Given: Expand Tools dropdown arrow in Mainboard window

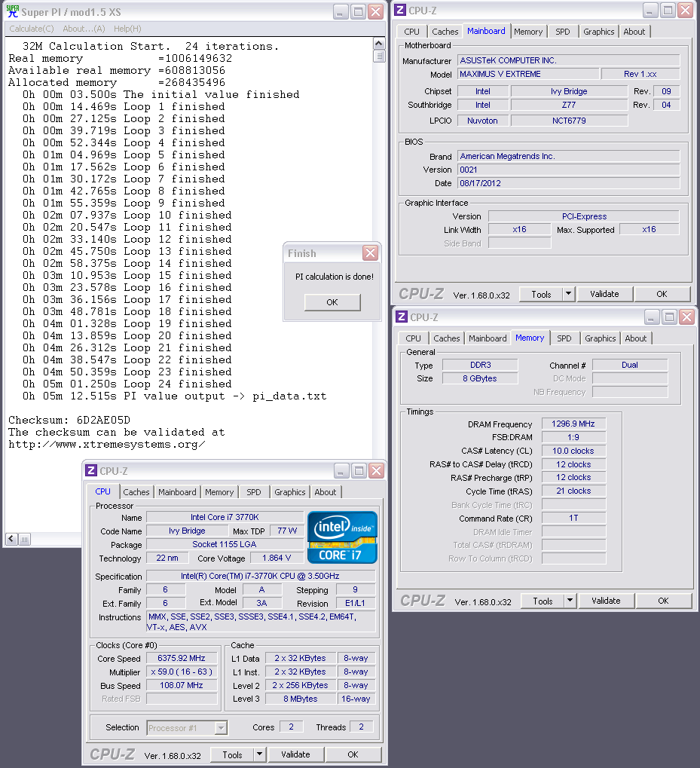Looking at the screenshot, I should pos(568,295).
